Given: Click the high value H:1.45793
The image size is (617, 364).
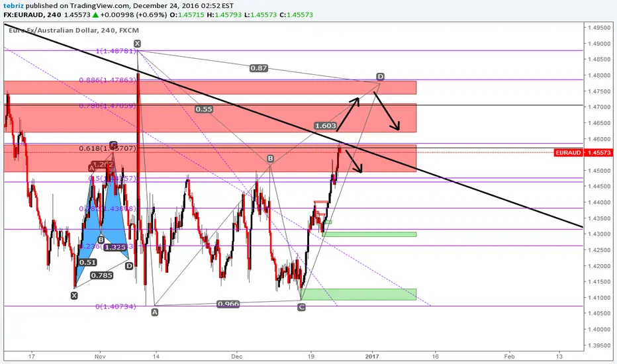Looking at the screenshot, I should [x=224, y=15].
